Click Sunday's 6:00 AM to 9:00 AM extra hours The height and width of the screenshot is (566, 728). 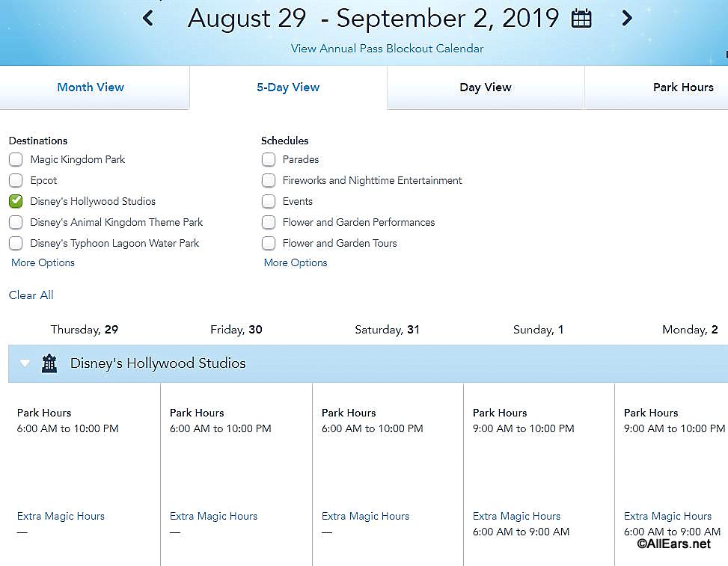tap(521, 532)
